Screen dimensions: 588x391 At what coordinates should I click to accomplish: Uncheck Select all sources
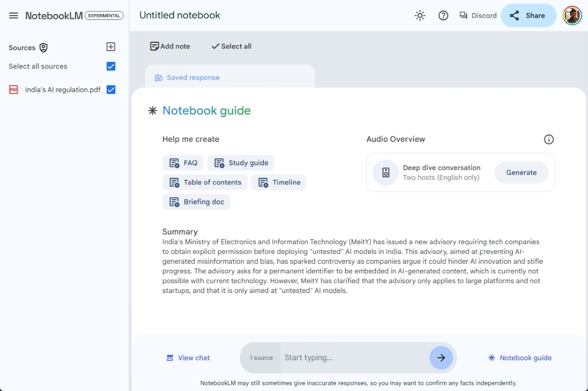click(110, 66)
